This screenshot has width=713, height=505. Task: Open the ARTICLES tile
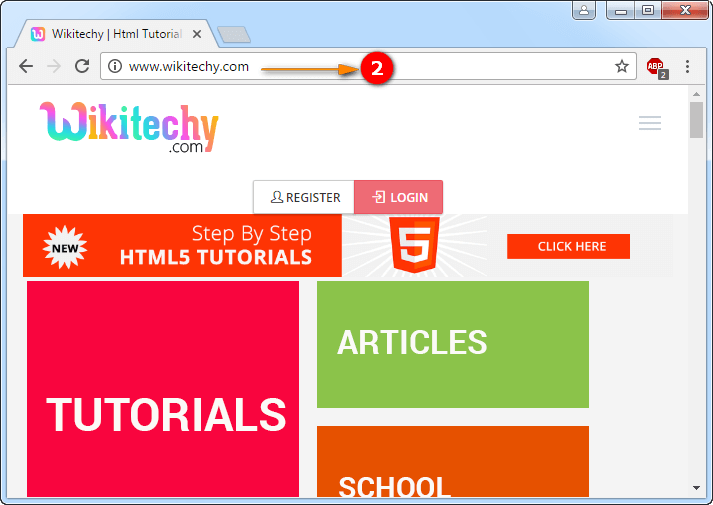point(452,344)
